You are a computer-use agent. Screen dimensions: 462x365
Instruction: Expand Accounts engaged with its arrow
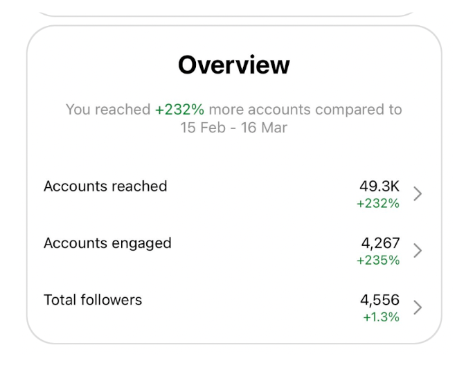click(x=418, y=250)
